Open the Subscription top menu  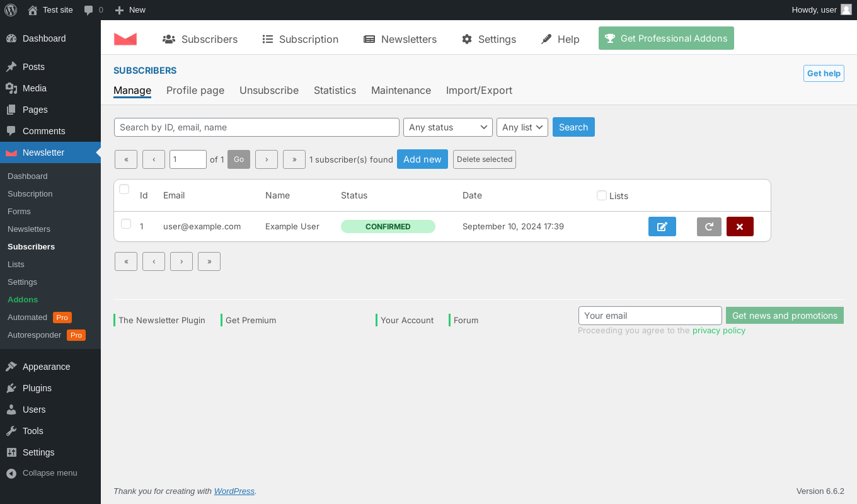(301, 39)
